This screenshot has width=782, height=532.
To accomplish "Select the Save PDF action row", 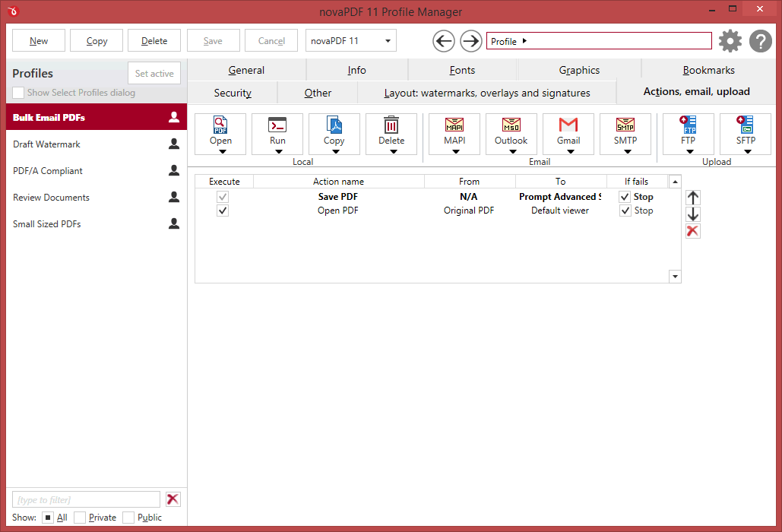I will tap(431, 197).
